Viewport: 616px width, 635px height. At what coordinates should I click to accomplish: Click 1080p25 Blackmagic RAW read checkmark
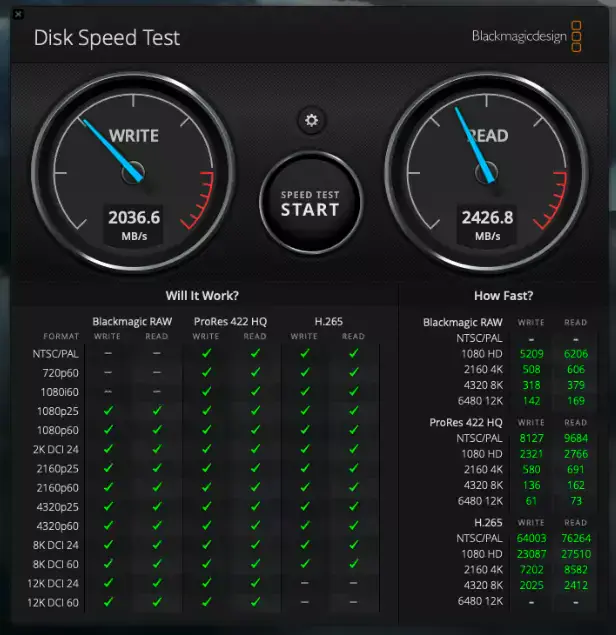click(157, 411)
